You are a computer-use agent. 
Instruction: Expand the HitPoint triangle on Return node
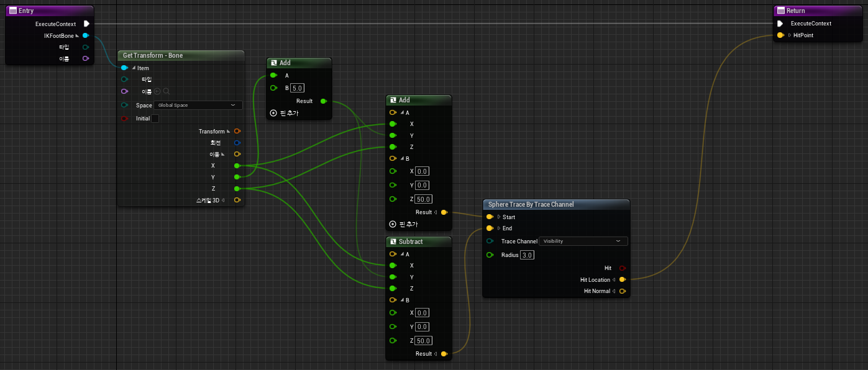click(x=790, y=35)
